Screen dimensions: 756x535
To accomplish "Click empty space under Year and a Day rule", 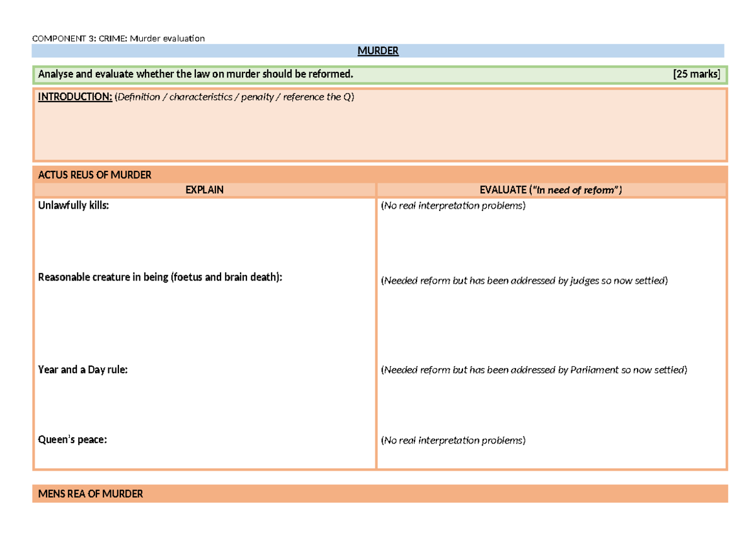I will 204,403.
